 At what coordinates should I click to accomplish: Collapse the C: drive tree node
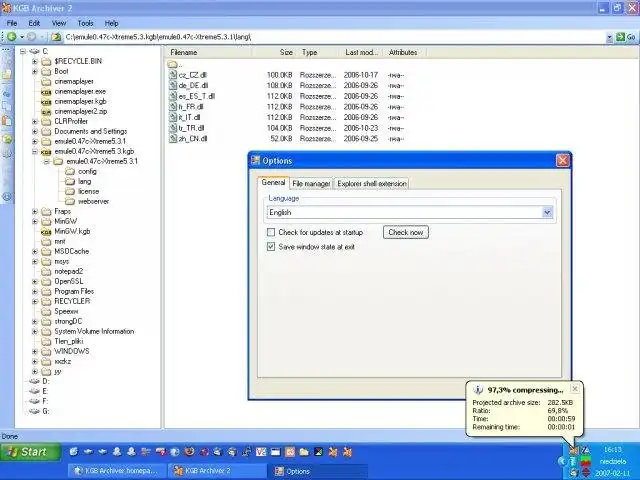click(23, 51)
